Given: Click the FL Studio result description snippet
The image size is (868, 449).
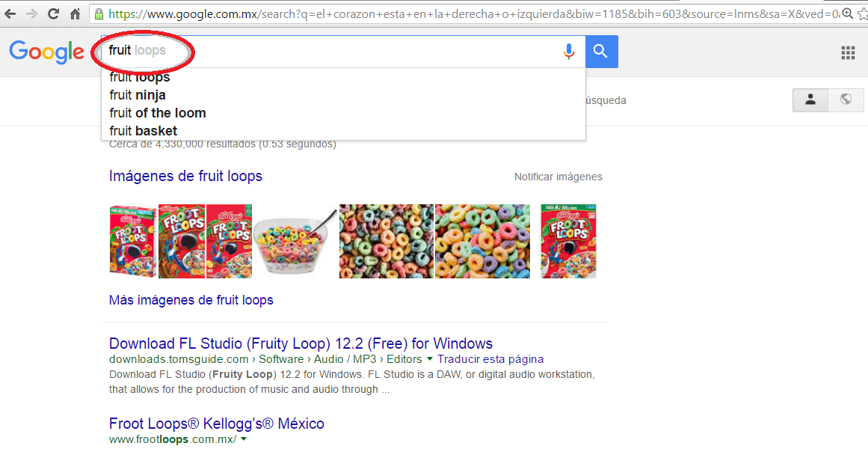Looking at the screenshot, I should (352, 382).
